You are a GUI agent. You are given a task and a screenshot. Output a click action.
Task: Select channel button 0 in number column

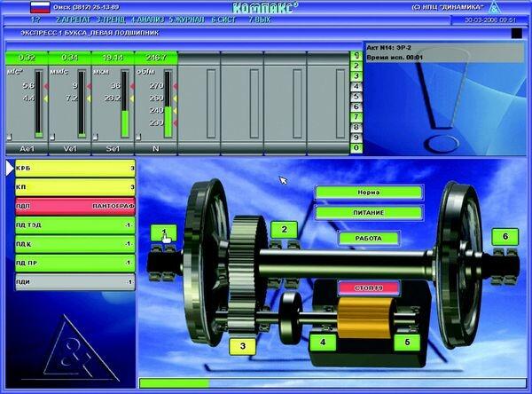point(356,148)
